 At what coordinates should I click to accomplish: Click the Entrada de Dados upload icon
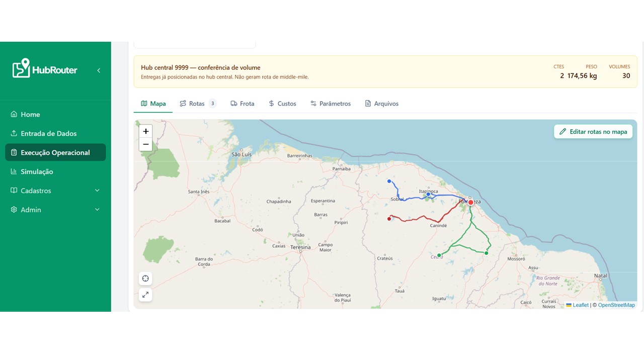pos(14,134)
